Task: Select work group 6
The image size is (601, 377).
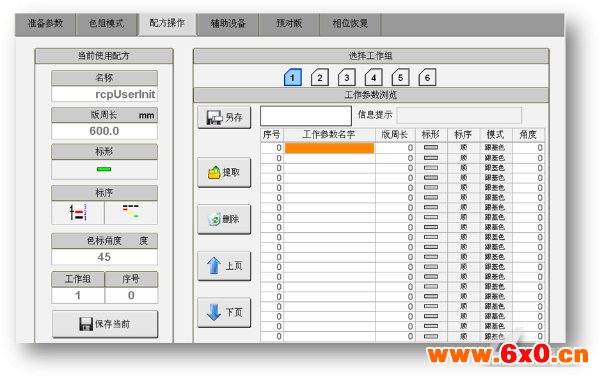Action: click(x=427, y=78)
